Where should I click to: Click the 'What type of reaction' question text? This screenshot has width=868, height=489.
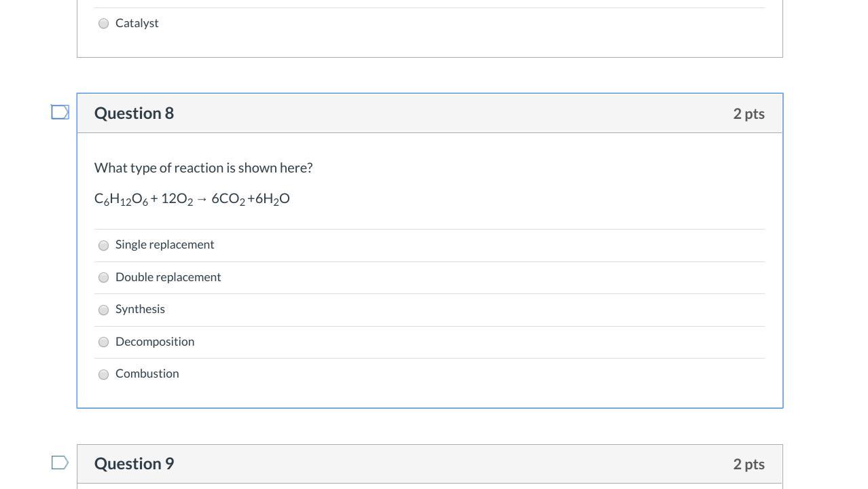pos(203,168)
